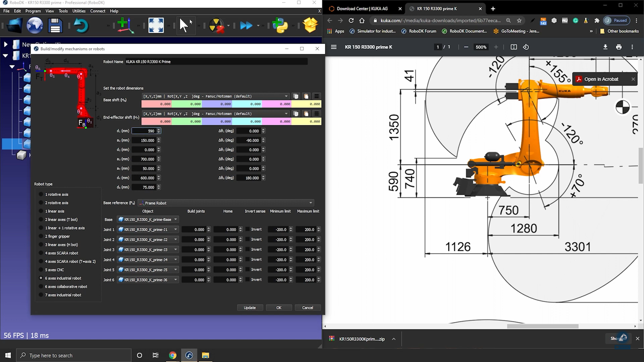644x362 pixels.
Task: Click the Fast simulation double-arrow icon
Action: coord(246,25)
